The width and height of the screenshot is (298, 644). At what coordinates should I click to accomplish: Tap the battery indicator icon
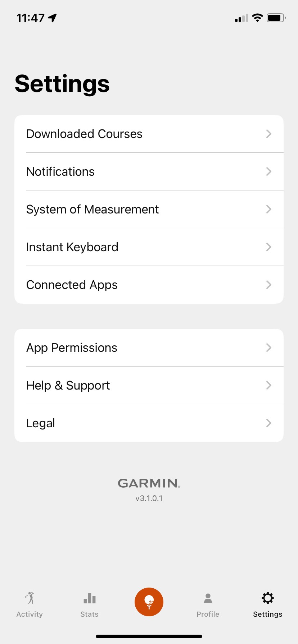click(276, 18)
